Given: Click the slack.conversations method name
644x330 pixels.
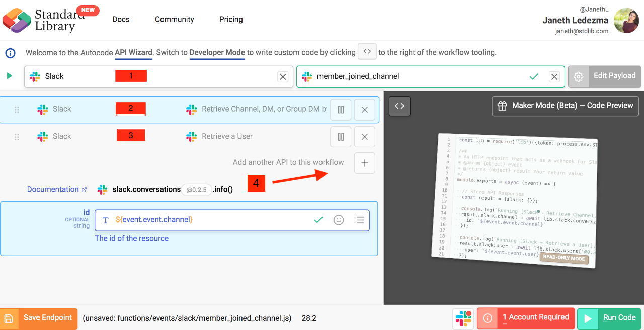Looking at the screenshot, I should point(146,189).
